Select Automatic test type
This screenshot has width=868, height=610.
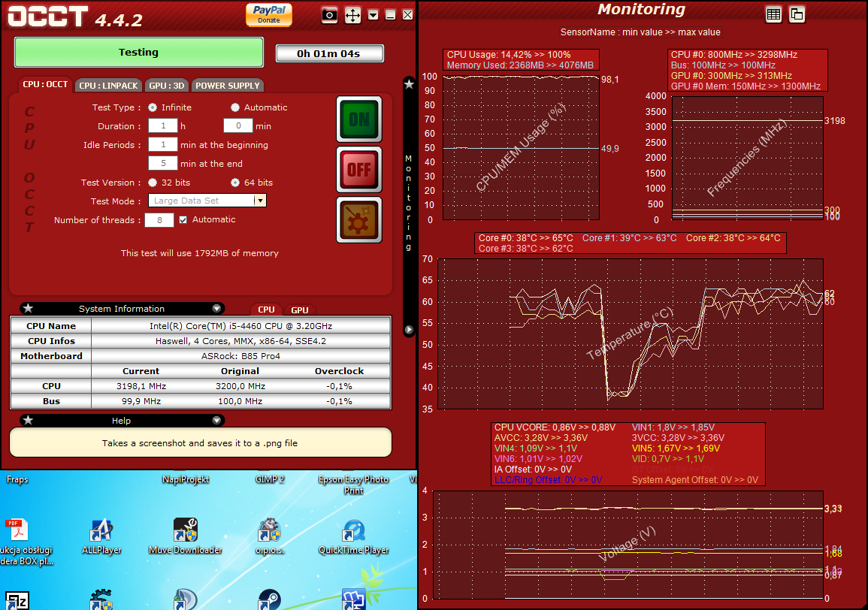click(x=235, y=107)
